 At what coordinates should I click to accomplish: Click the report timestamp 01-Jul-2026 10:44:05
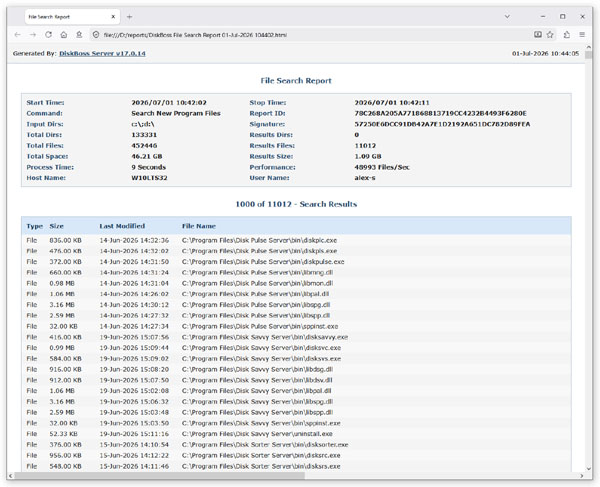pyautogui.click(x=545, y=54)
